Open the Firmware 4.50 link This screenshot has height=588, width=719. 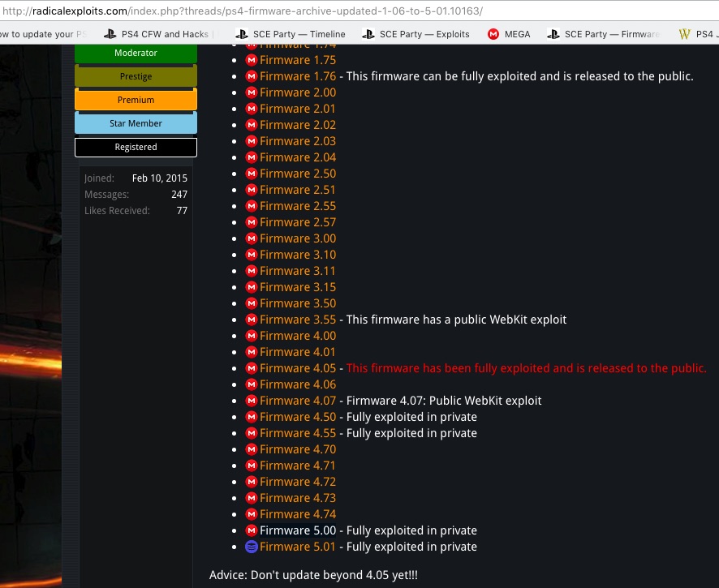click(298, 417)
